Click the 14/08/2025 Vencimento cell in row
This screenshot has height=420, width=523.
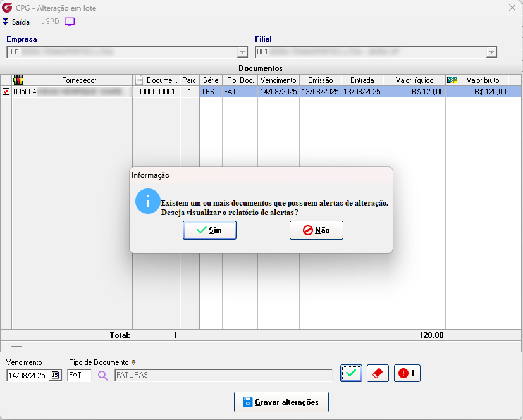(278, 92)
